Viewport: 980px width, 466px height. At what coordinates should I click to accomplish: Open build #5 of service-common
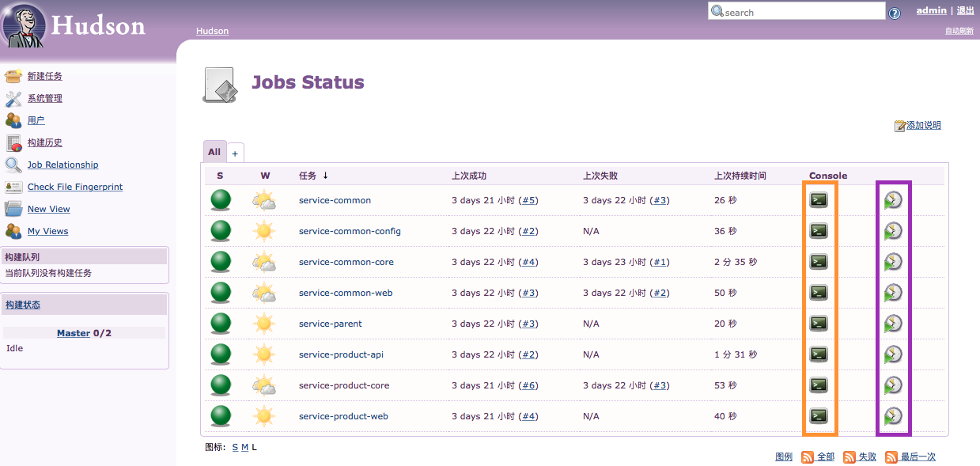528,200
